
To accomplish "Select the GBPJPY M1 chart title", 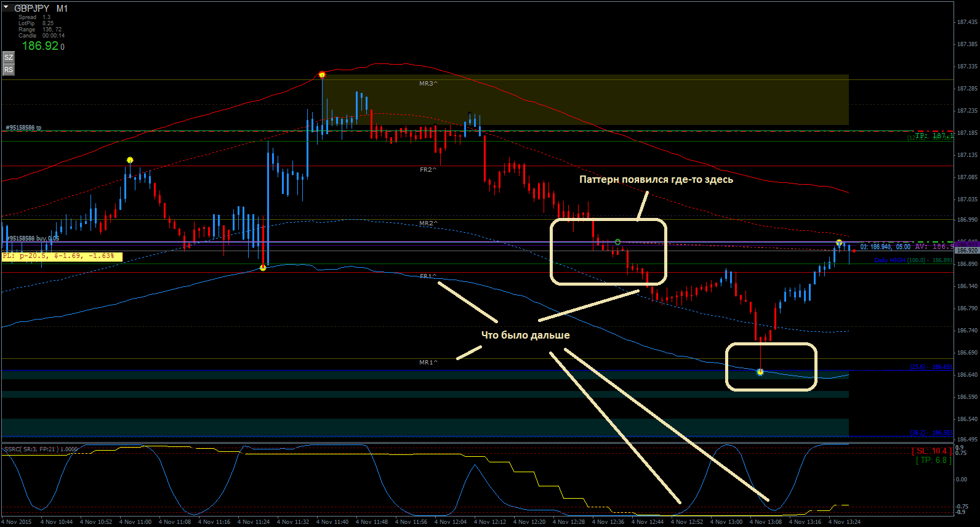I will coord(41,8).
